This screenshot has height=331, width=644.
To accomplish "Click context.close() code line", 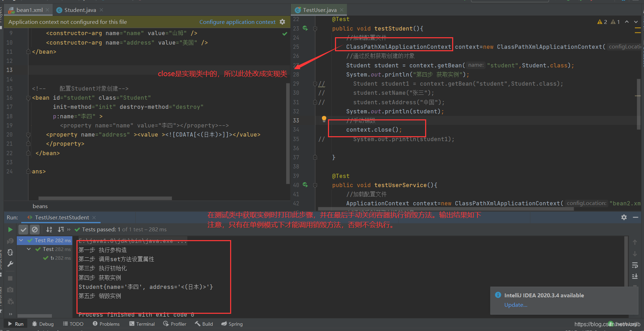I will pos(374,130).
